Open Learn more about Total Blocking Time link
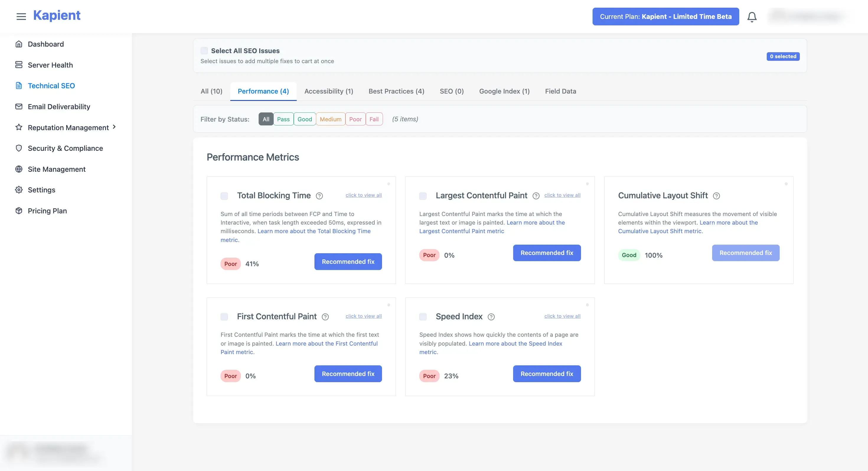Screen dimensions: 868x471 pos(314,231)
